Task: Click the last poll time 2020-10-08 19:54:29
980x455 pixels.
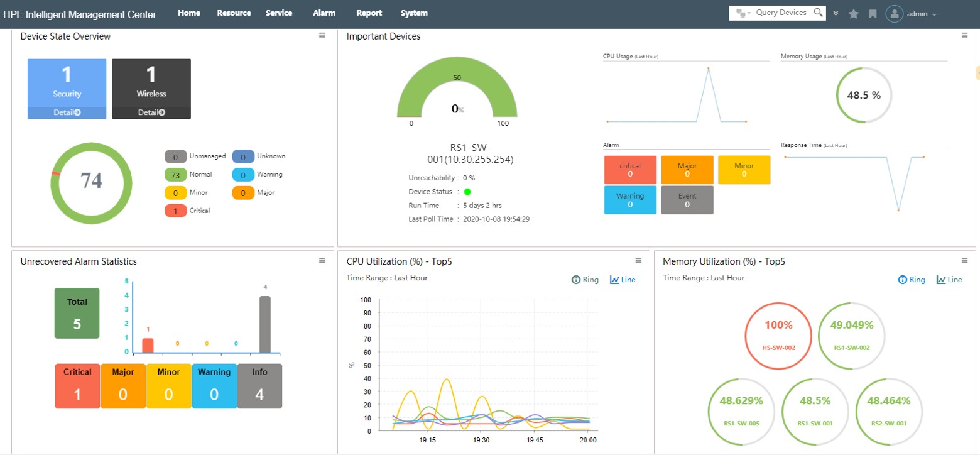Action: 496,219
